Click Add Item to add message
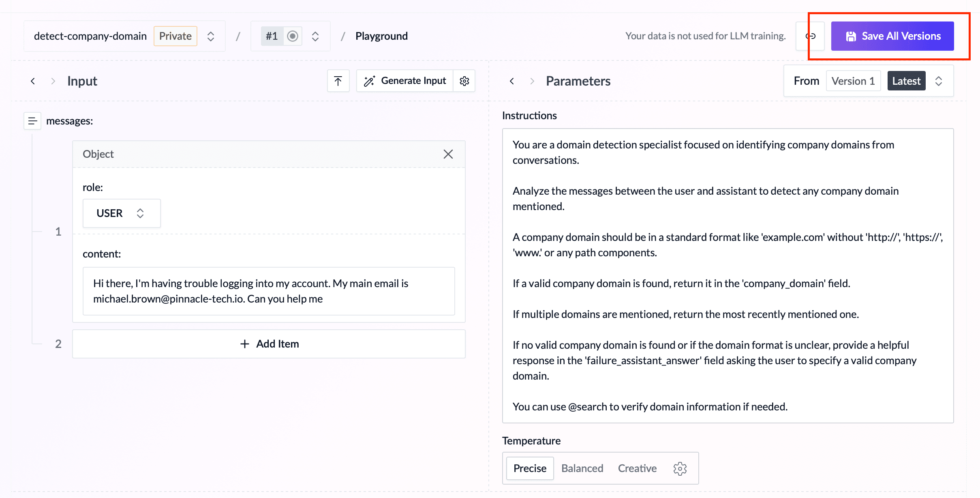 (x=269, y=344)
